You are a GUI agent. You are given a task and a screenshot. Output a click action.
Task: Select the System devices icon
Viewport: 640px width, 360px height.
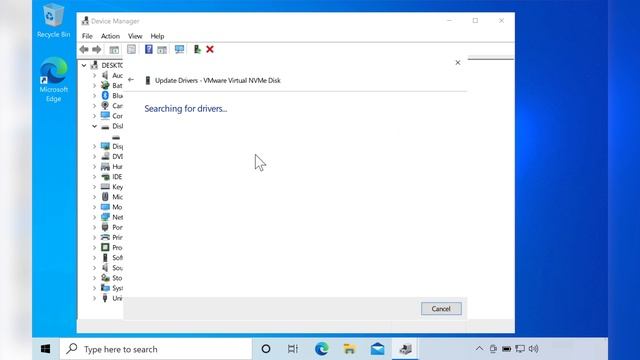click(105, 288)
